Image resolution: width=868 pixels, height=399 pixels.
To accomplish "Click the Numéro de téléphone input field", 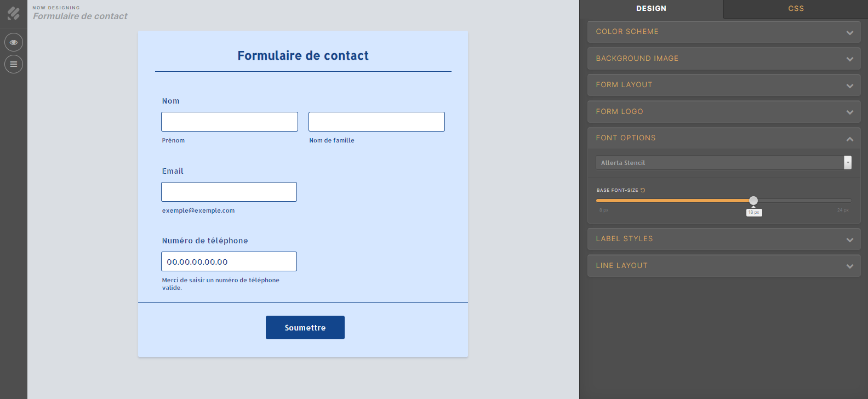I will 229,261.
